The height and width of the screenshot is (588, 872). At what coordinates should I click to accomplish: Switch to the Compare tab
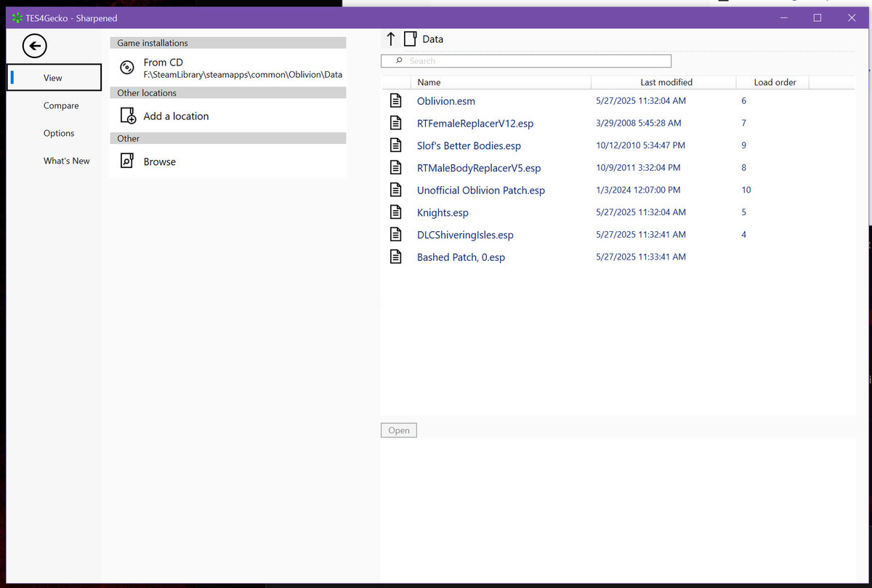point(61,105)
